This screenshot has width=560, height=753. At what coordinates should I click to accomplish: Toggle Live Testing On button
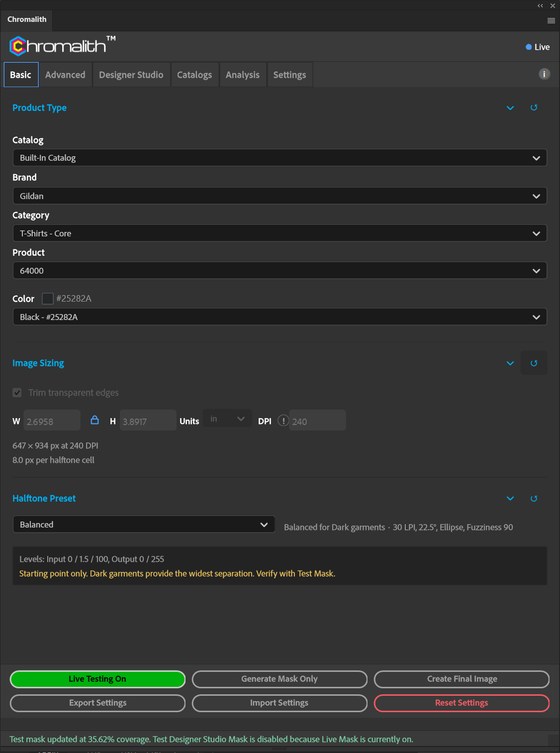97,679
